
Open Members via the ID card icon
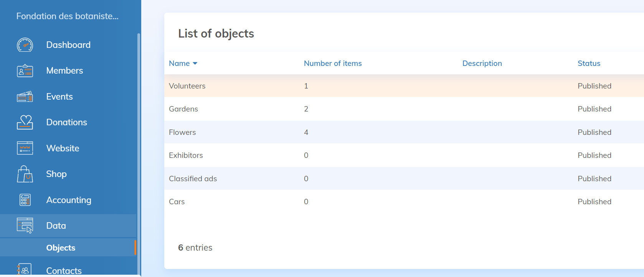[x=25, y=71]
